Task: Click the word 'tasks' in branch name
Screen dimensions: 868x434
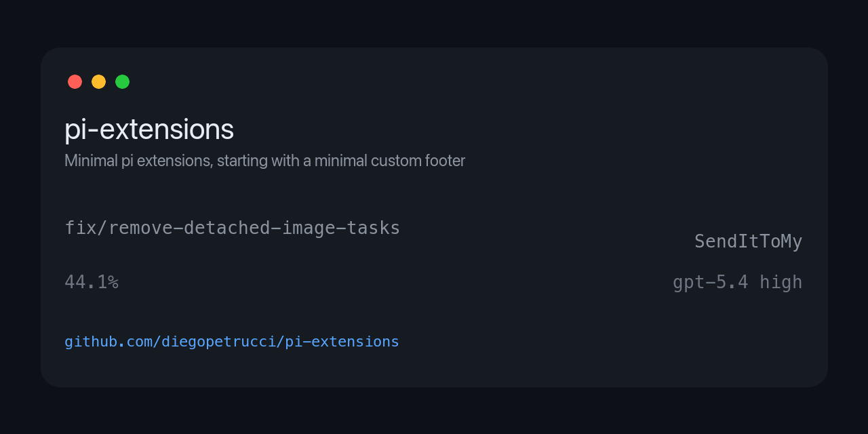Action: pos(374,229)
